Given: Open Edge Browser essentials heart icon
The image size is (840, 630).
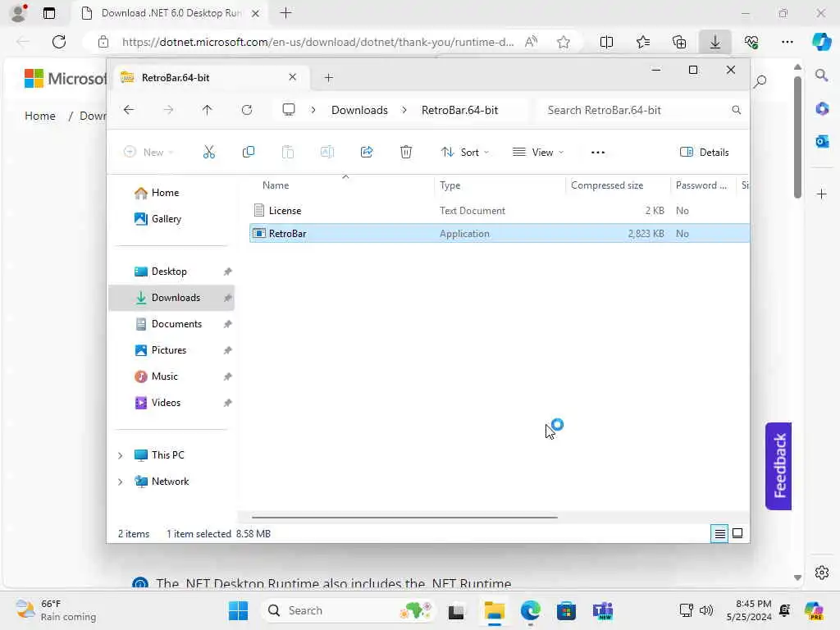Looking at the screenshot, I should (x=751, y=42).
